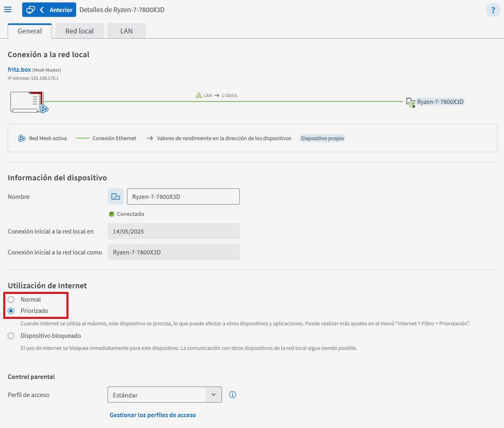504x428 pixels.
Task: Click the help question mark icon
Action: point(493,10)
